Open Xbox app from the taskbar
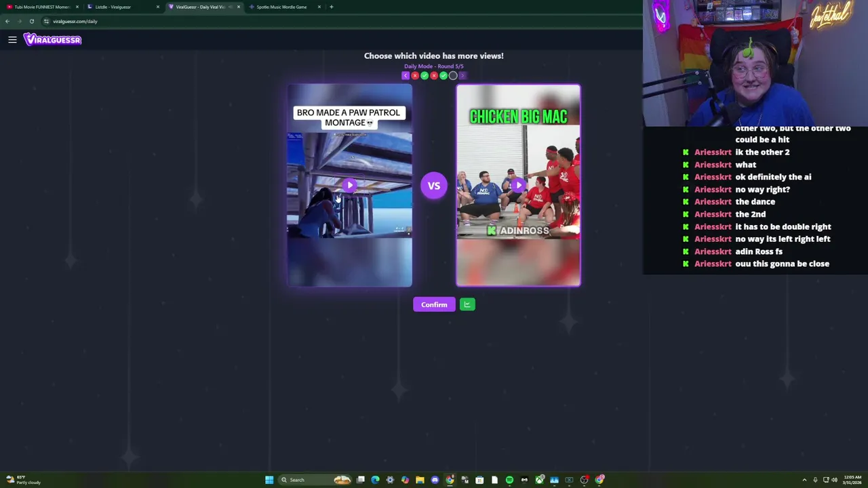 click(x=539, y=480)
